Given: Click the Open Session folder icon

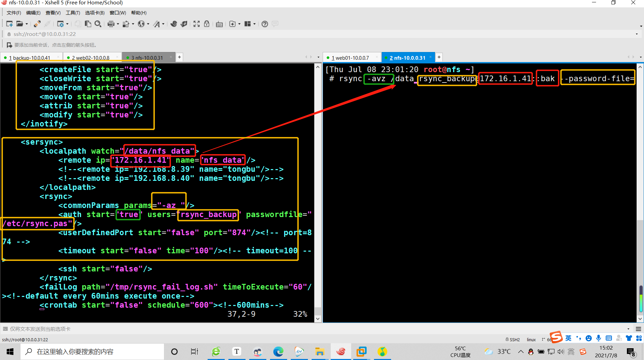Looking at the screenshot, I should 20,24.
